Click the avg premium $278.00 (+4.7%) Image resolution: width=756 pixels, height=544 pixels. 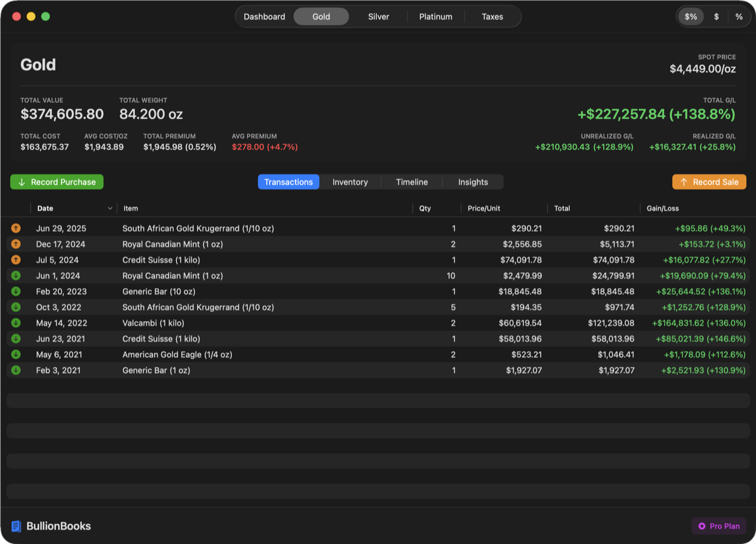click(x=265, y=147)
